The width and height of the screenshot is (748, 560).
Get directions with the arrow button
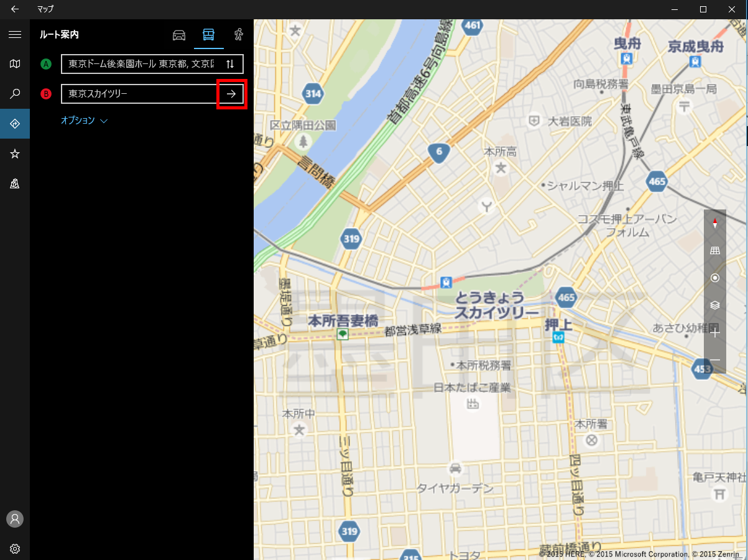pos(231,94)
